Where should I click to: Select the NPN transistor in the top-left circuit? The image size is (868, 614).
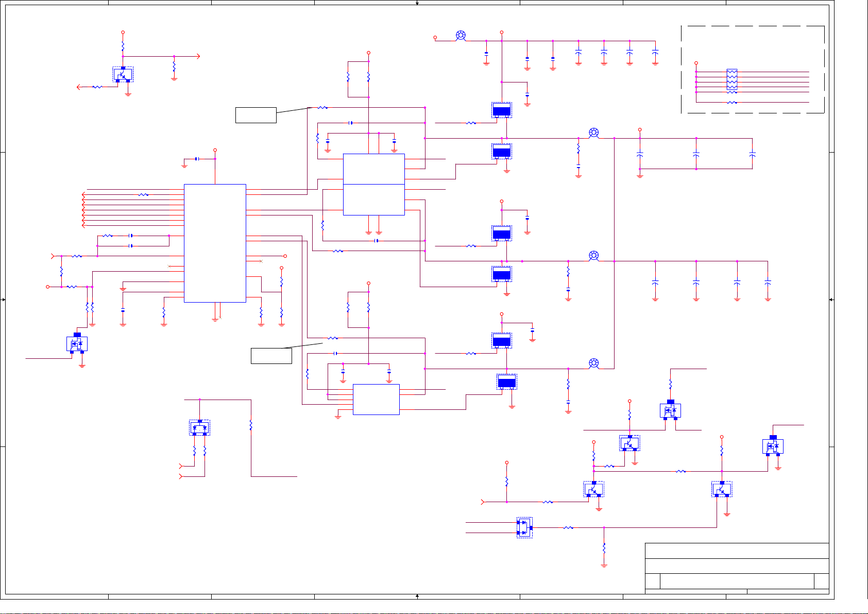[123, 74]
